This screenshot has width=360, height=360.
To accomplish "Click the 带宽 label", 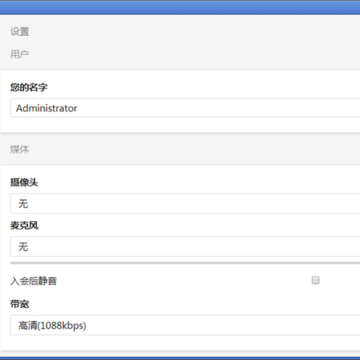I will pos(20,304).
